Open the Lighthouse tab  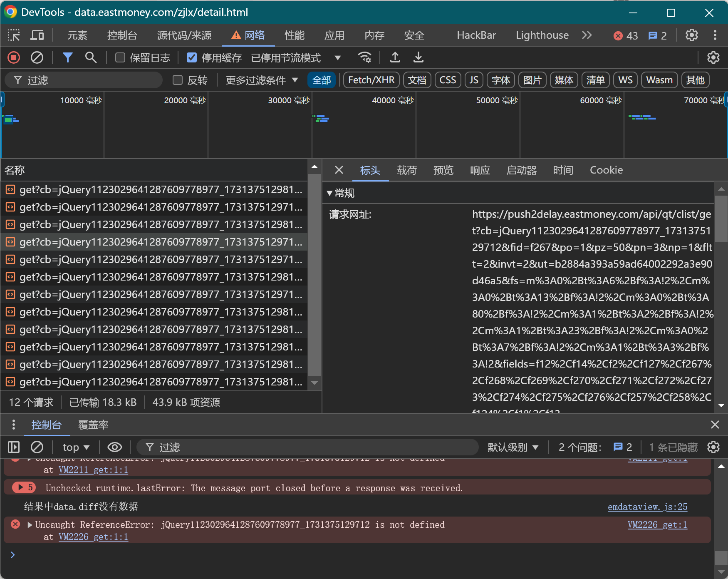coord(542,35)
